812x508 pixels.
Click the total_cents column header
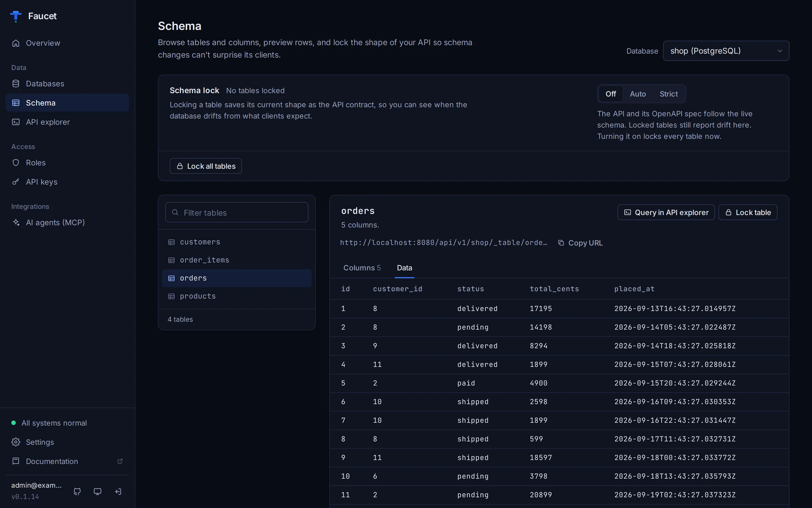pos(554,289)
